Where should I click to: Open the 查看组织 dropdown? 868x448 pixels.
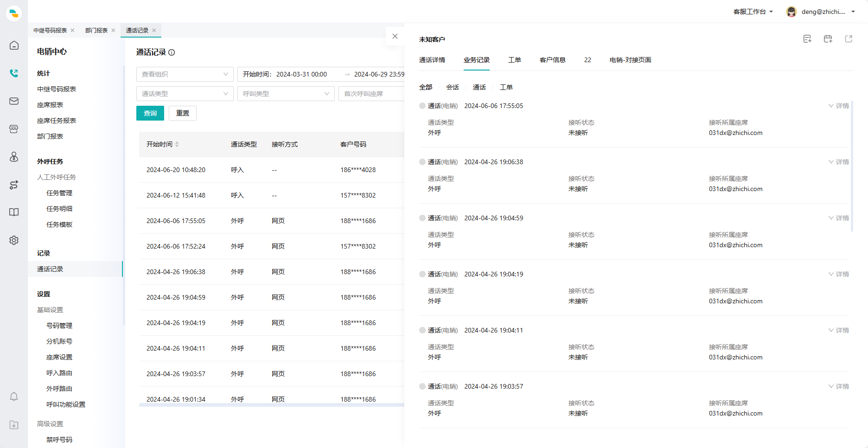tap(185, 74)
